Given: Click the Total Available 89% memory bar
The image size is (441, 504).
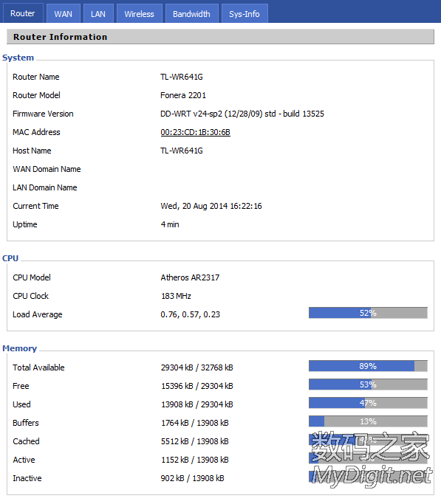Looking at the screenshot, I should click(368, 366).
